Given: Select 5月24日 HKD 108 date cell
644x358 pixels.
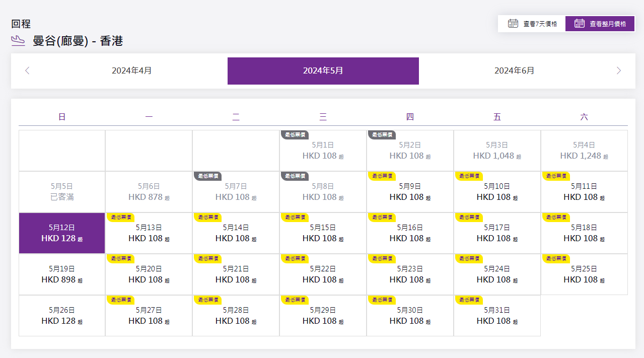Looking at the screenshot, I should click(497, 275).
